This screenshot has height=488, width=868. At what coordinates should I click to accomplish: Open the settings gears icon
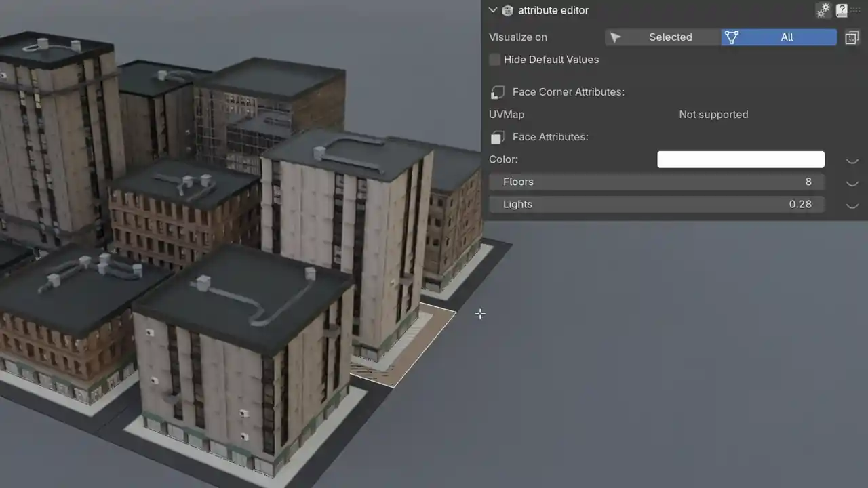point(823,10)
